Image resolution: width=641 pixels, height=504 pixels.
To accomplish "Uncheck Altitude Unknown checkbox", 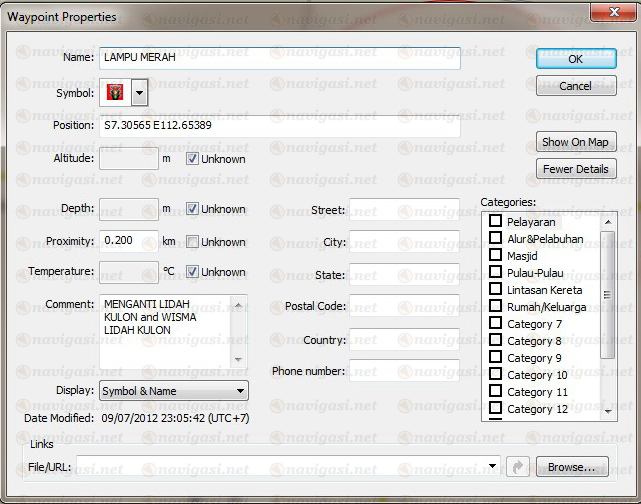I will coord(192,158).
